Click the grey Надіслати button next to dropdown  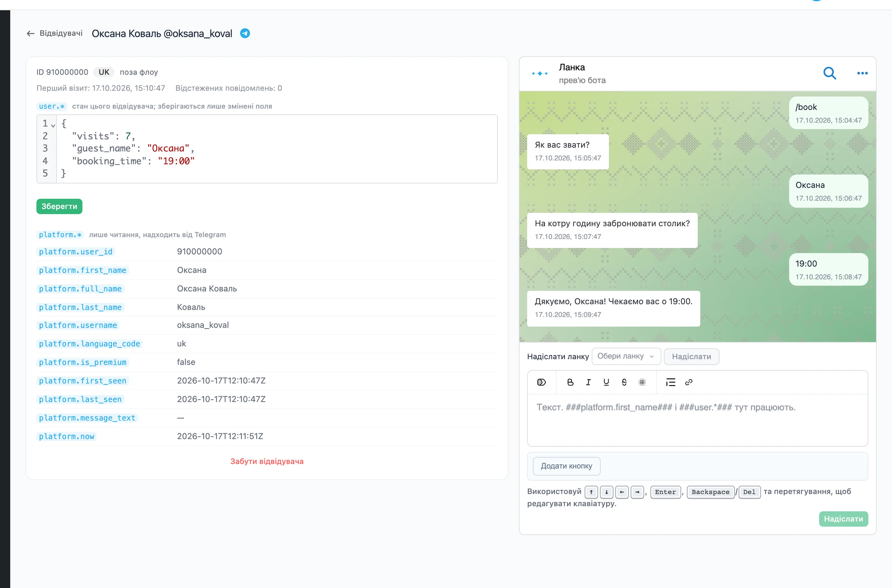click(x=691, y=356)
